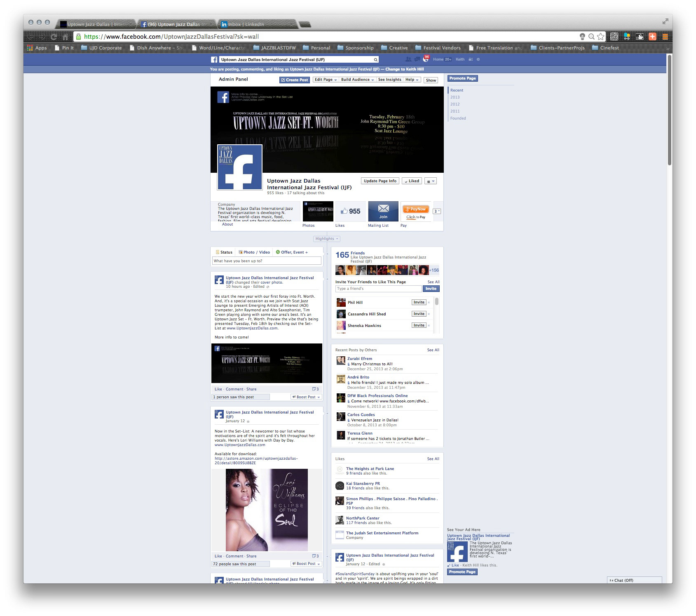Click the PayNow tile
Viewport: 696px width, 616px height.
416,212
